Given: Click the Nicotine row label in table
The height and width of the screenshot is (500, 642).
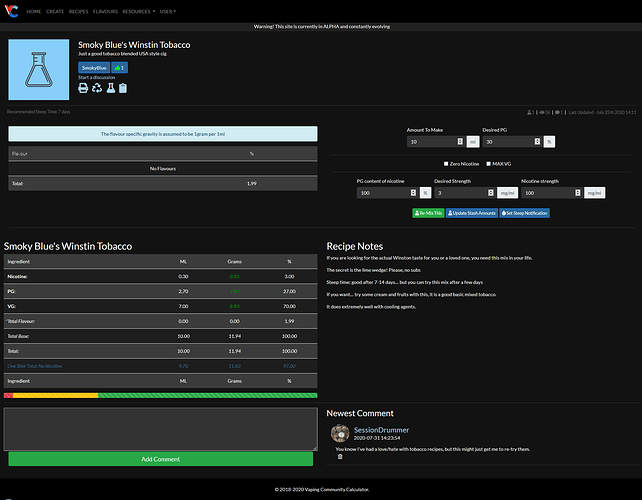Looking at the screenshot, I should pyautogui.click(x=17, y=276).
